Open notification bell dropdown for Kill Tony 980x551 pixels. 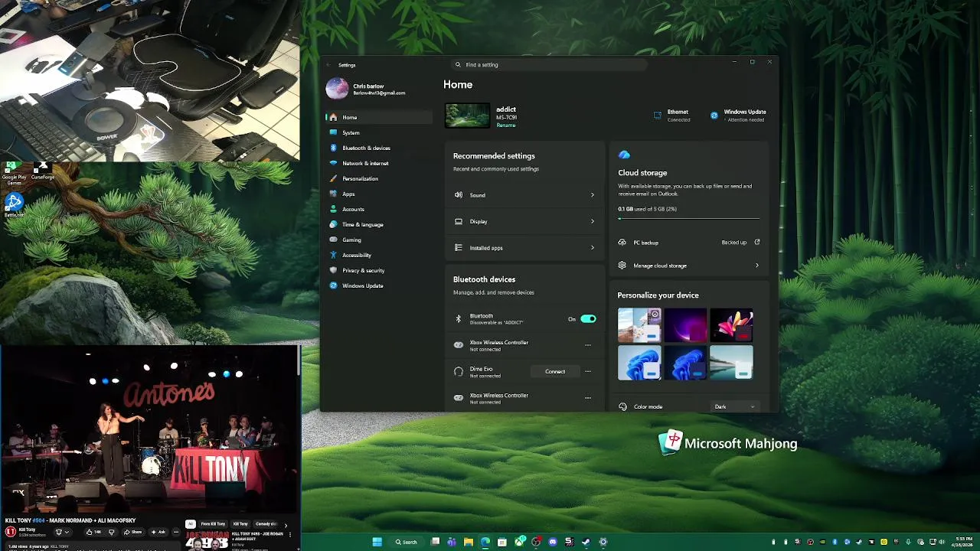[x=63, y=532]
